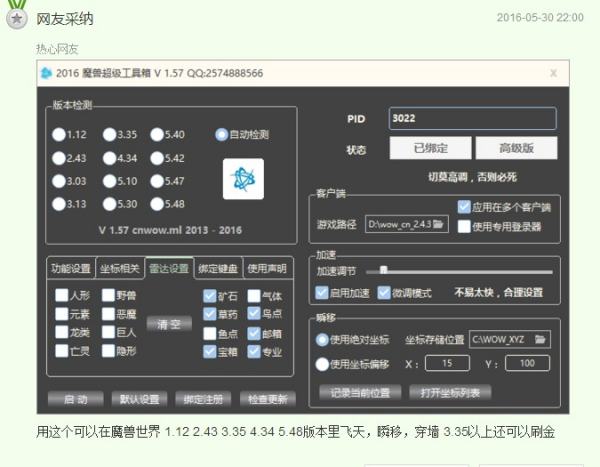Click 默认设置 default settings button
This screenshot has height=467, width=600.
[139, 399]
